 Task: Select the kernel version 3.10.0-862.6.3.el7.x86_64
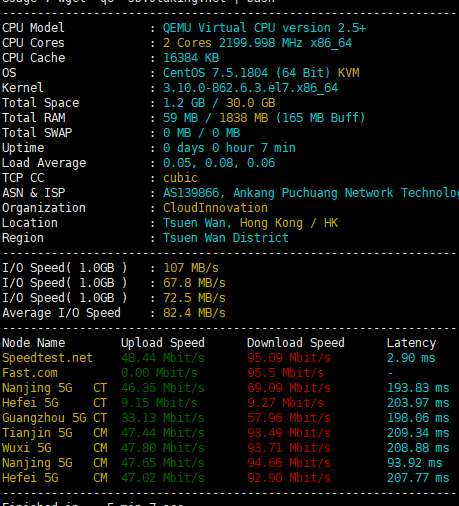click(250, 88)
